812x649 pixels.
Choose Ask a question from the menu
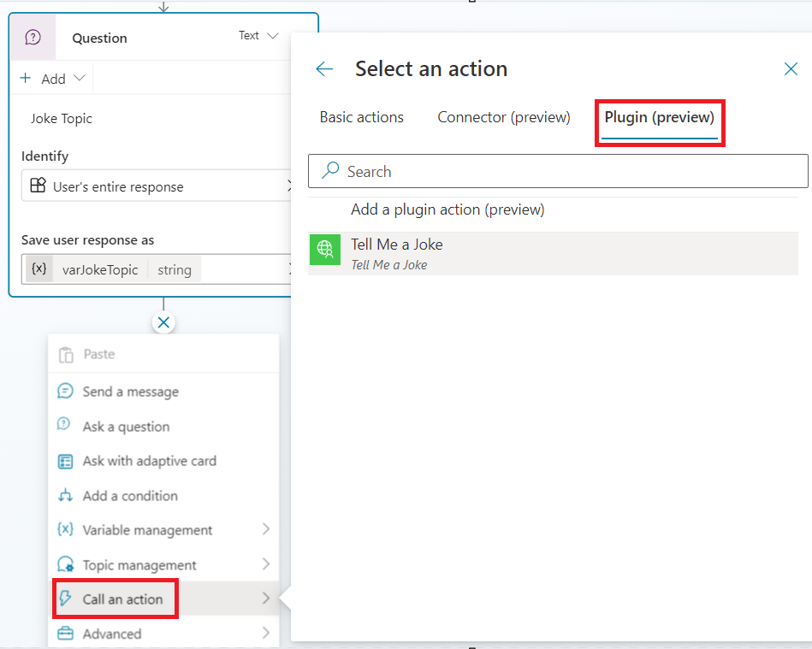[126, 427]
